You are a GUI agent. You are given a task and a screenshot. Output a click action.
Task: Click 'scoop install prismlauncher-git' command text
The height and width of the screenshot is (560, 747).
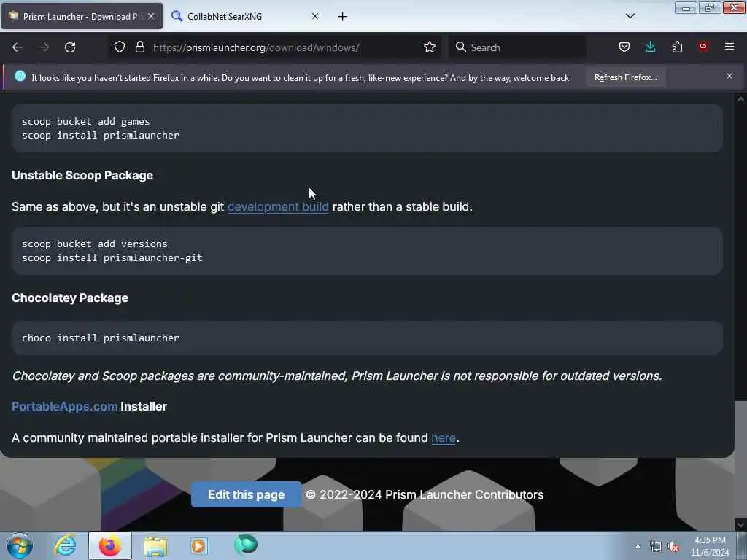tap(112, 258)
